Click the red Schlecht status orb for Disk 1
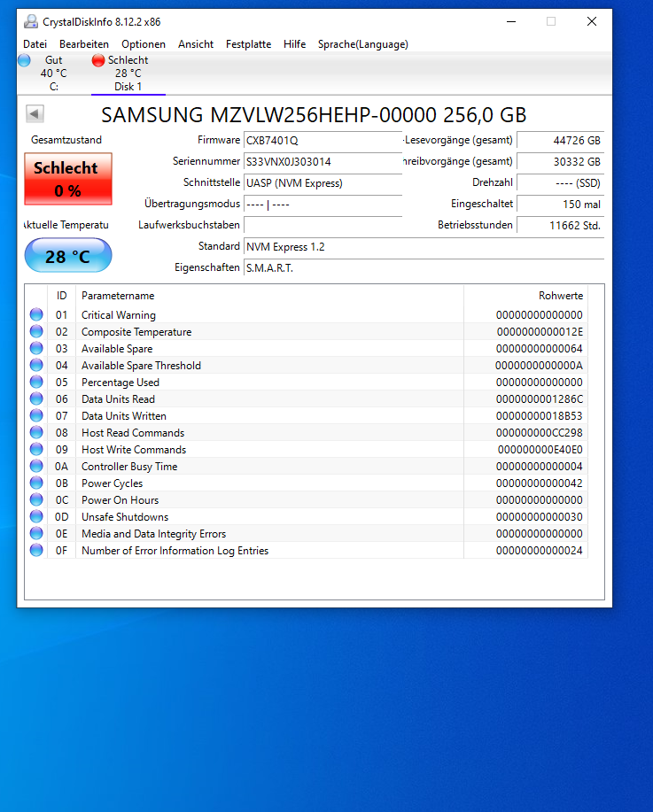This screenshot has height=812, width=653. [x=98, y=60]
